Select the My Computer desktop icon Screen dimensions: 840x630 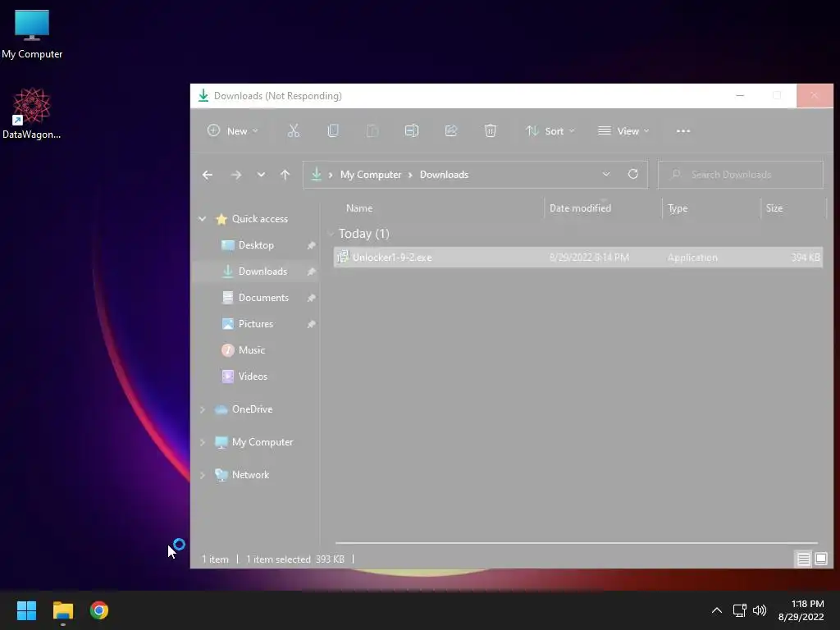32,34
